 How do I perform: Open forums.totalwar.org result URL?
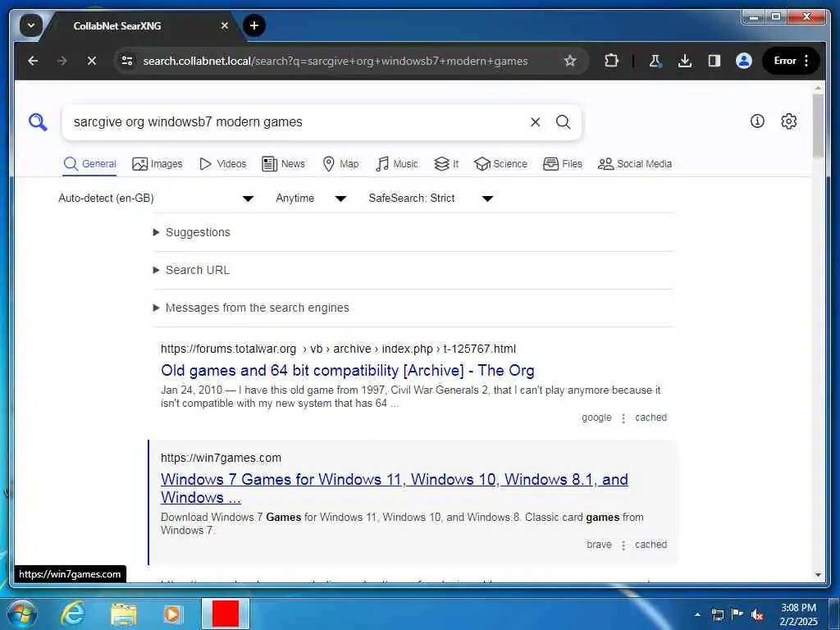[x=338, y=349]
